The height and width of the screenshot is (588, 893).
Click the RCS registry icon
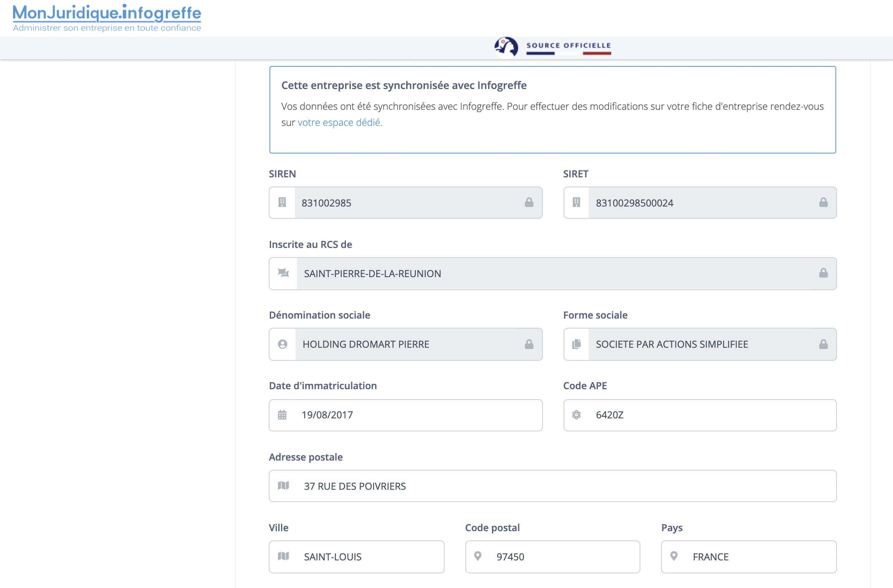pyautogui.click(x=283, y=273)
